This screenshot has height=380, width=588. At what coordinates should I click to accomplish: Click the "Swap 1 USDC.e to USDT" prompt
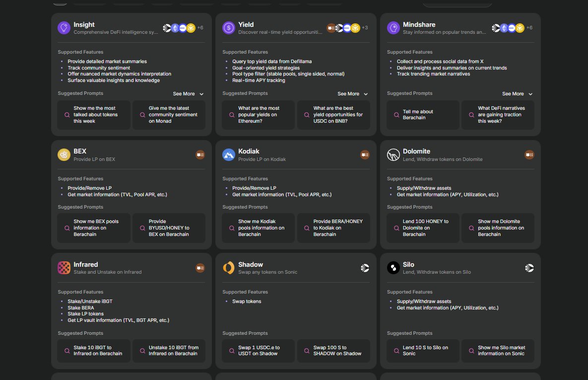pyautogui.click(x=258, y=351)
